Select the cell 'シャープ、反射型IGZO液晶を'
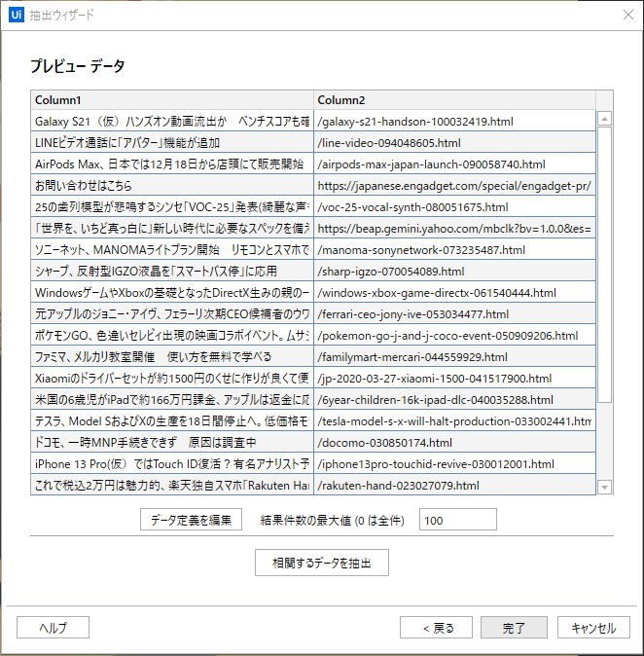644x656 pixels. point(172,271)
